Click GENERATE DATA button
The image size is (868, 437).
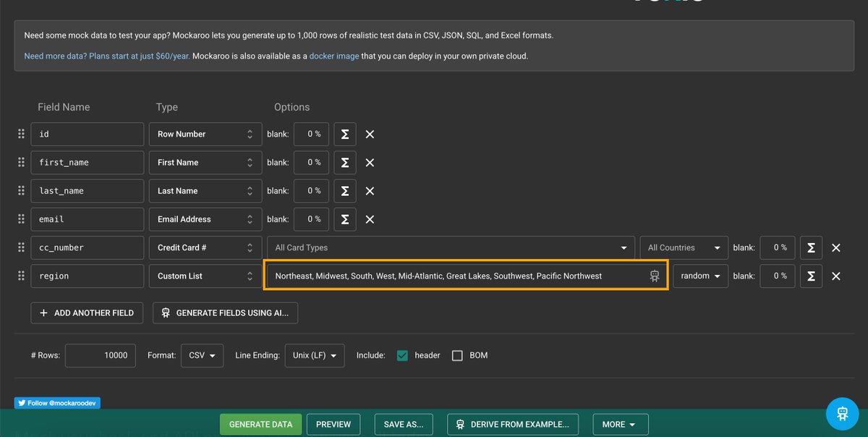coord(260,424)
